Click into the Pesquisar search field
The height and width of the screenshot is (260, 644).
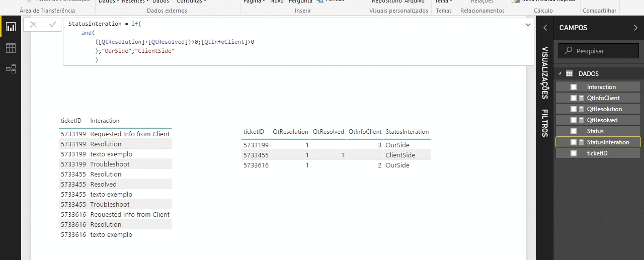click(x=599, y=51)
